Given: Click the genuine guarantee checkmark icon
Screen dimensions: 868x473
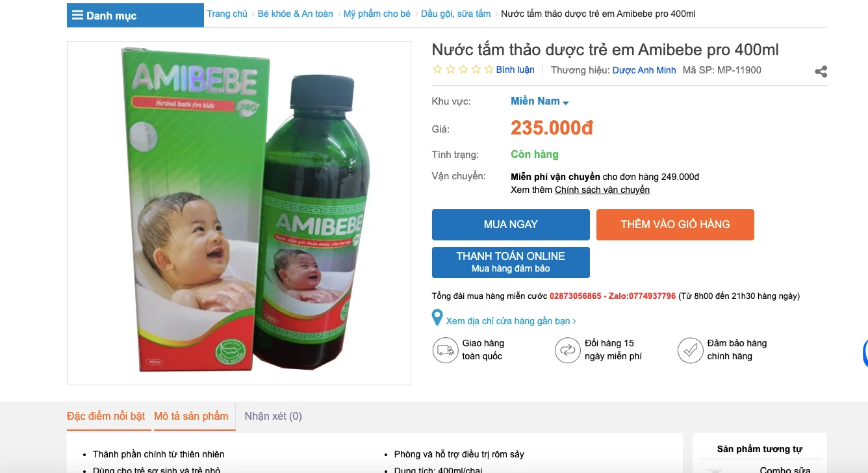Looking at the screenshot, I should point(690,350).
